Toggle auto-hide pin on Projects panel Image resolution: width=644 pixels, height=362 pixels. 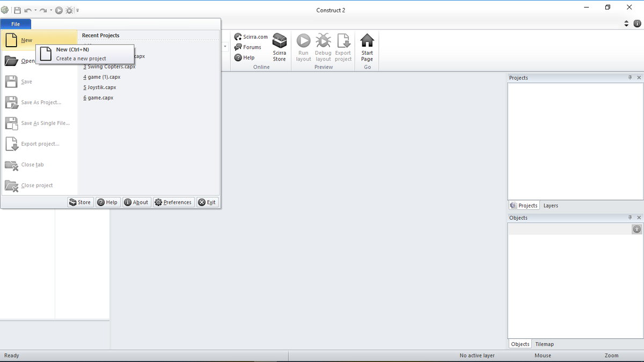click(x=630, y=77)
